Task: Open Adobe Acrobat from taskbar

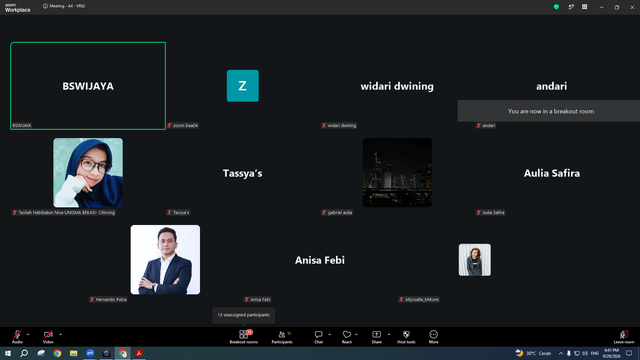Action: point(139,353)
